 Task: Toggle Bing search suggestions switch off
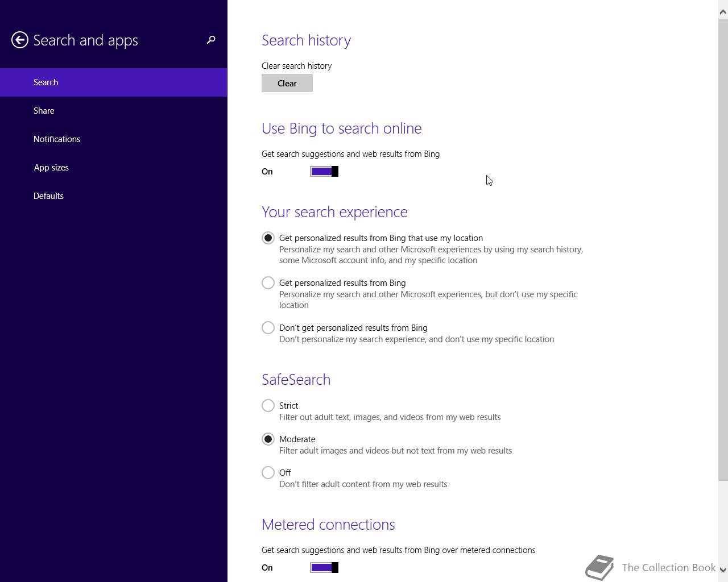click(x=324, y=172)
